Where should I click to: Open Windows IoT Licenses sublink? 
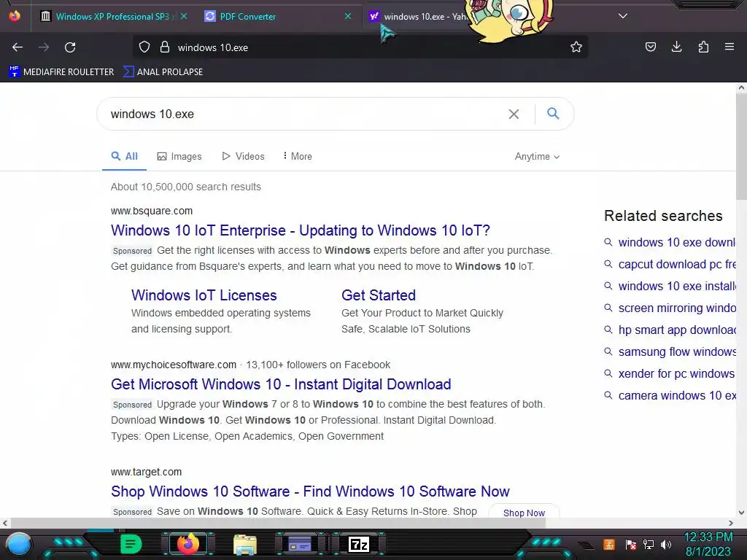(204, 295)
